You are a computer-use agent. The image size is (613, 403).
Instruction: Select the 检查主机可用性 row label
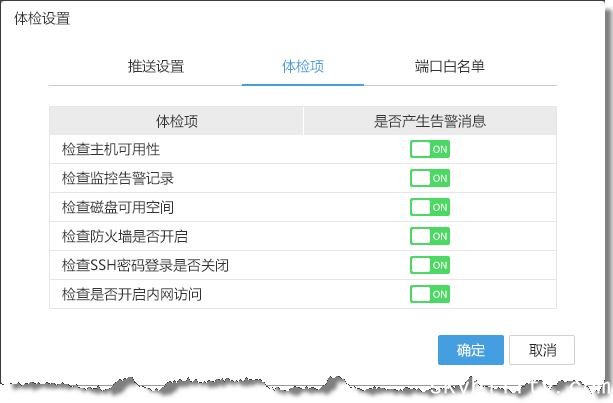point(111,150)
